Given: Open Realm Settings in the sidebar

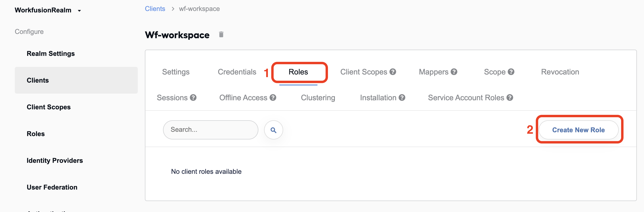Looking at the screenshot, I should click(51, 53).
